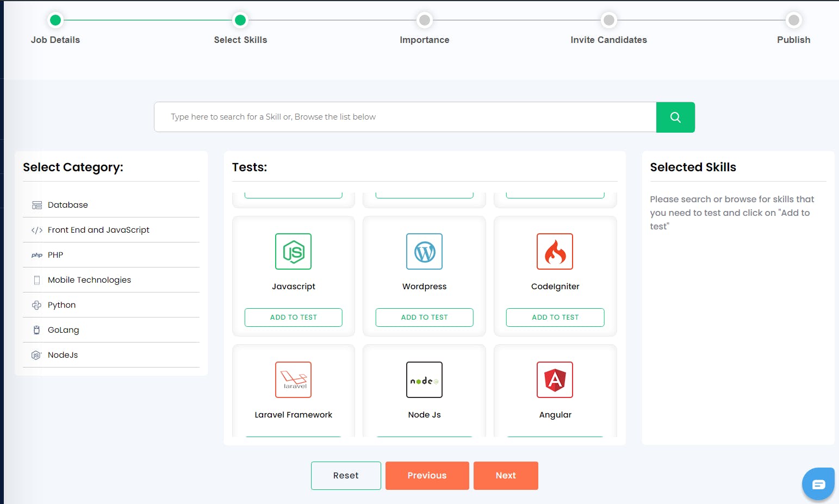Click the CodeIgniter test name
The image size is (839, 504).
pyautogui.click(x=555, y=287)
